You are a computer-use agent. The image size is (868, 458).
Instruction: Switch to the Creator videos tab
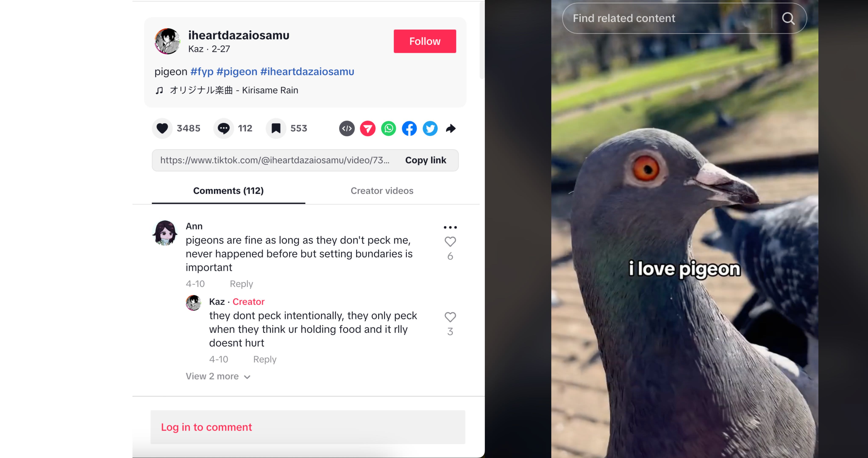coord(382,191)
